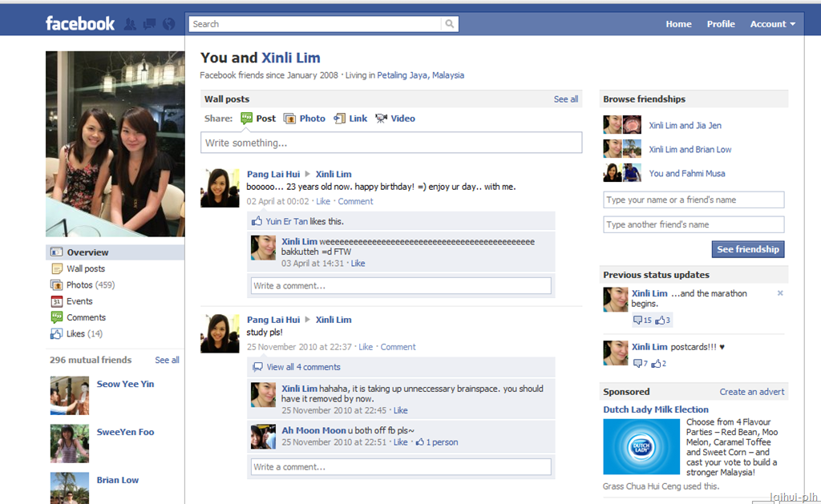Open Seow Yee Yin's profile thumbnail
821x504 pixels.
pos(70,396)
